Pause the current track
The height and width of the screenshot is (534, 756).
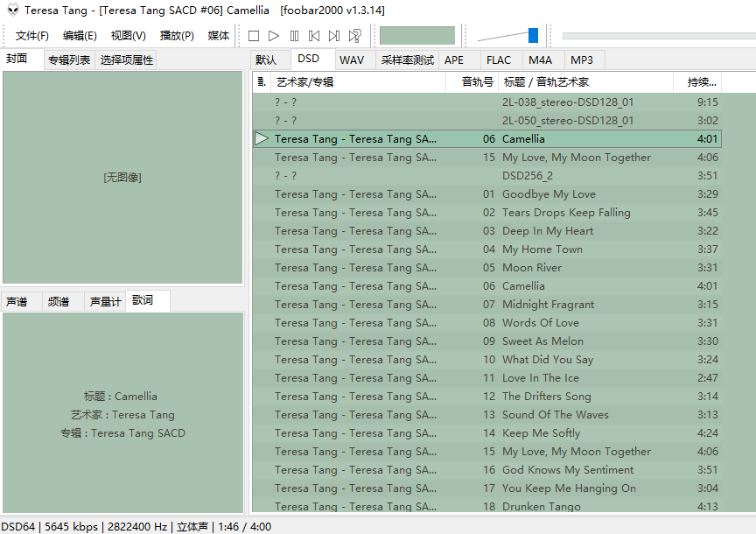point(294,36)
